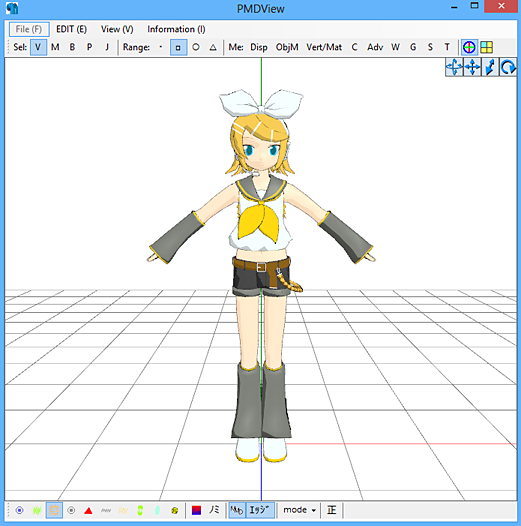
Task: Open the File (F) menu
Action: click(29, 29)
